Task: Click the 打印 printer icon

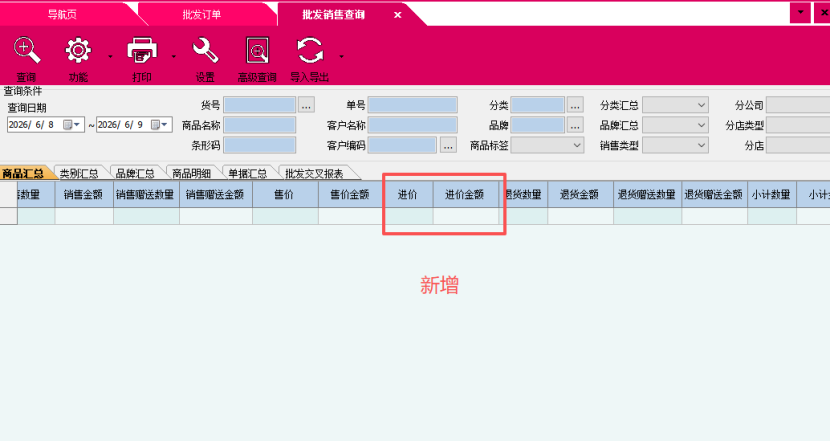Action: (142, 50)
